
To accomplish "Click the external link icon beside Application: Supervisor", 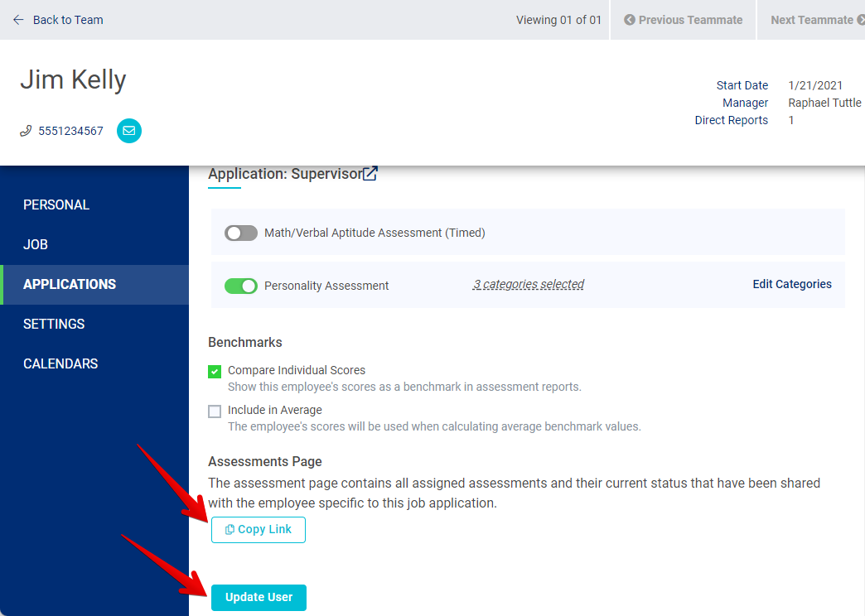I will click(x=370, y=172).
